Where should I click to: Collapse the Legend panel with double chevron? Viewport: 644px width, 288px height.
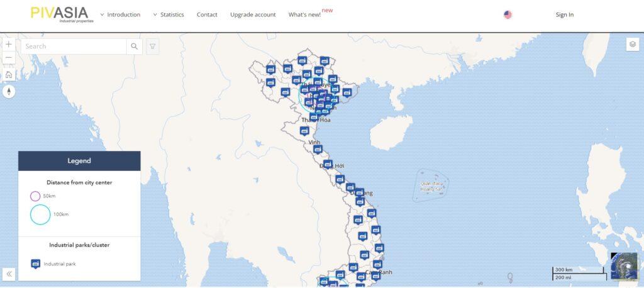pos(9,274)
